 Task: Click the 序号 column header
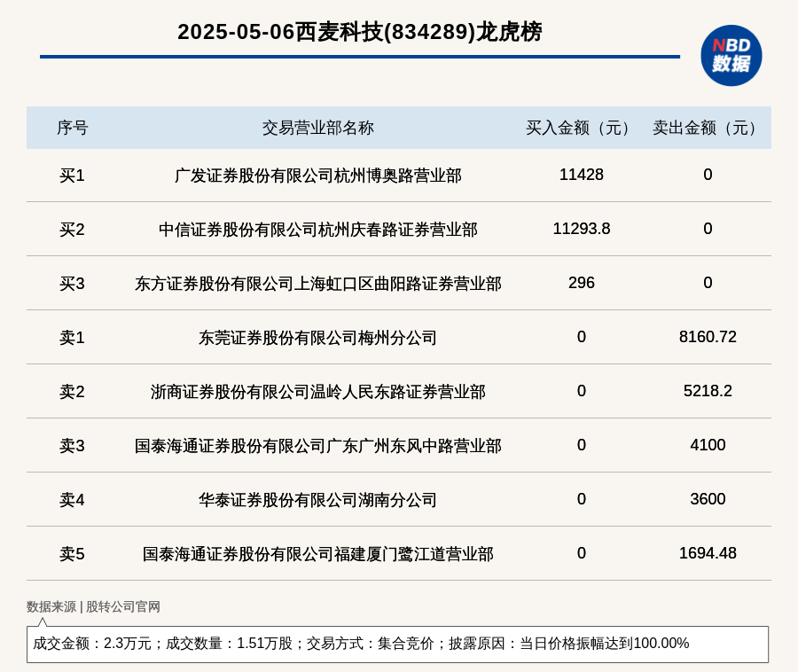(x=73, y=128)
